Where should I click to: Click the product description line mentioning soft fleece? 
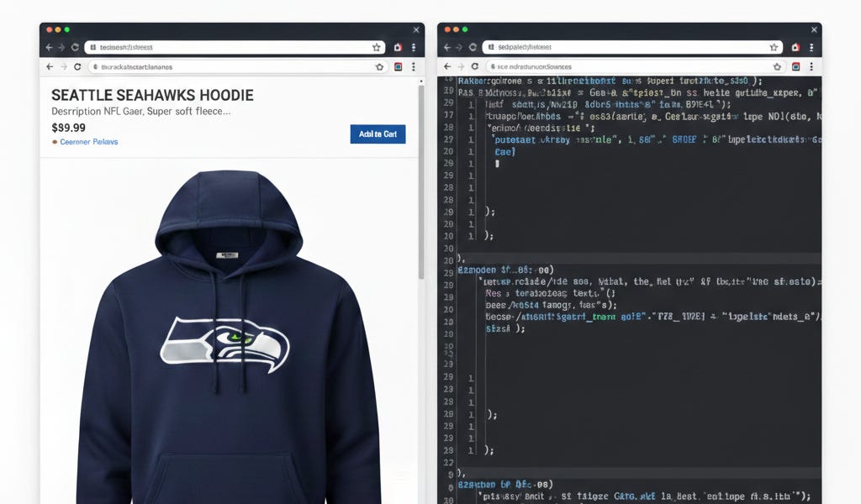pos(140,112)
